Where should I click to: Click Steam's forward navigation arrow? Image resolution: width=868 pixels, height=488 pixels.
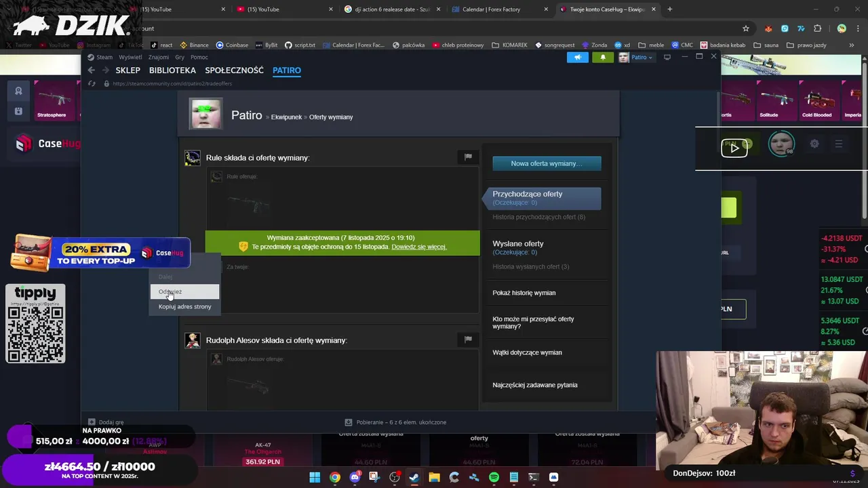click(x=105, y=70)
